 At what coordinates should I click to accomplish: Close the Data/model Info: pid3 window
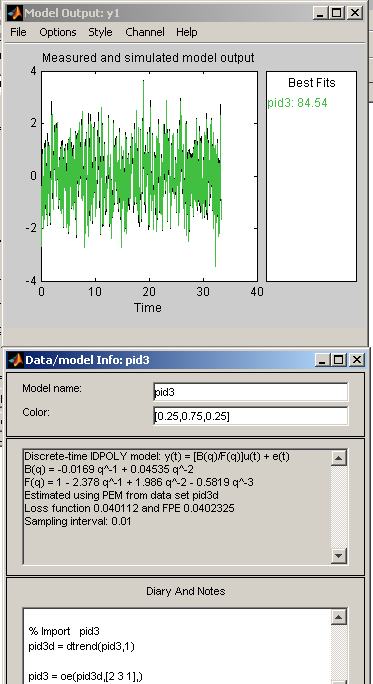[x=356, y=360]
